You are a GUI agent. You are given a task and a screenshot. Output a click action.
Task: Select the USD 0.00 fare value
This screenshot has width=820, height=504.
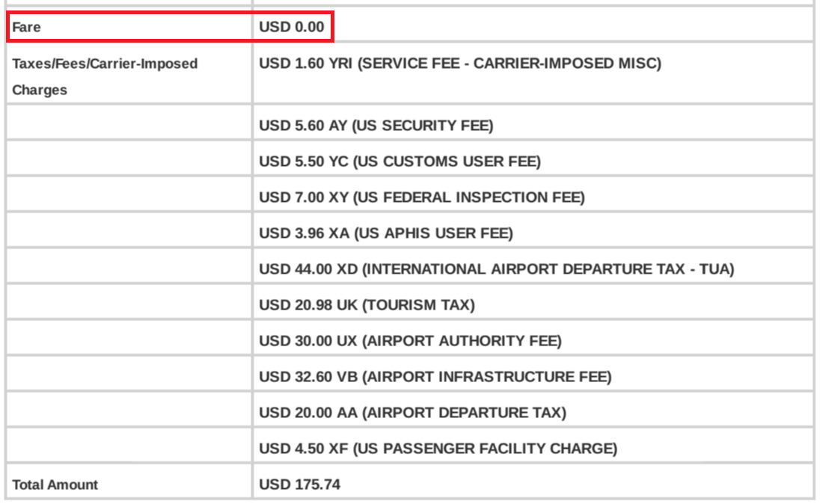coord(291,27)
